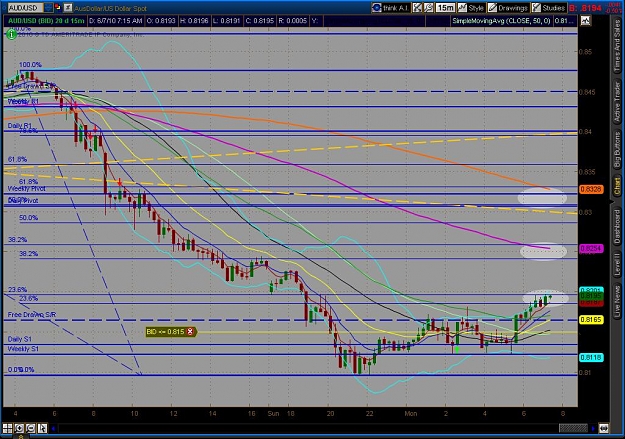
Task: Click the Weekly Pivot level label
Action: click(x=26, y=189)
